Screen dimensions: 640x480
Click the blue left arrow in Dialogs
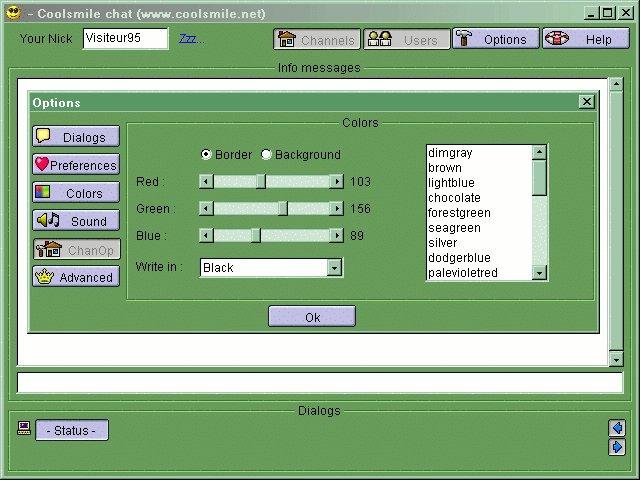(x=616, y=428)
